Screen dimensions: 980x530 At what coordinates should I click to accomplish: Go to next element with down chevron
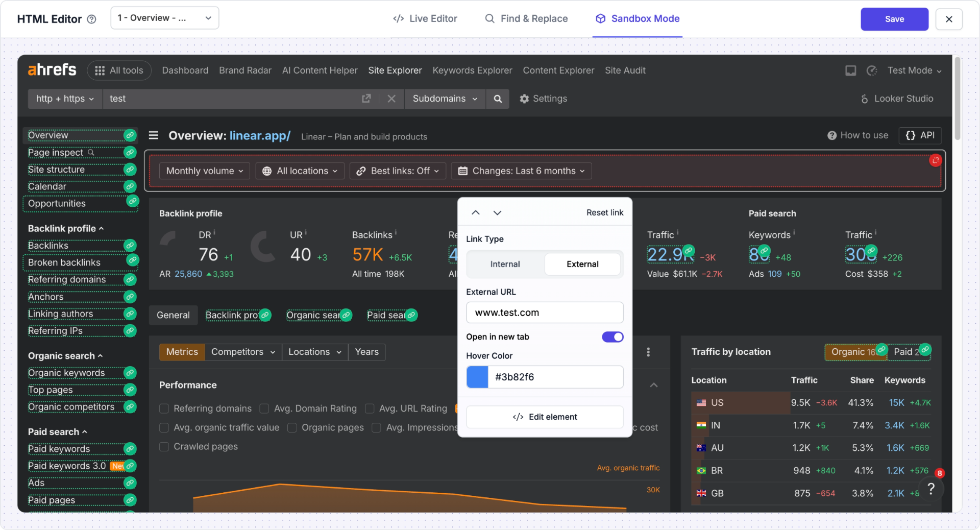[x=497, y=212]
